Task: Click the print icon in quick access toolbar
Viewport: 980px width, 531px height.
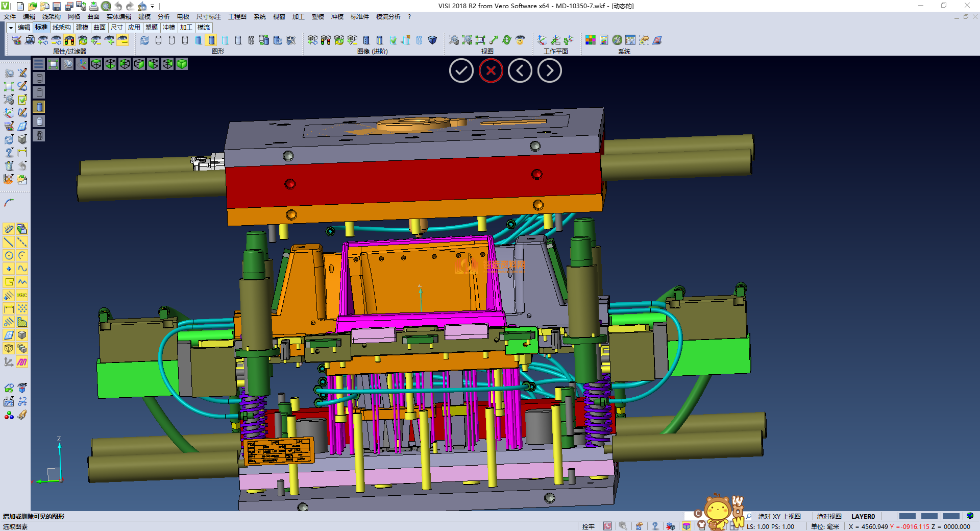Action: click(x=94, y=6)
